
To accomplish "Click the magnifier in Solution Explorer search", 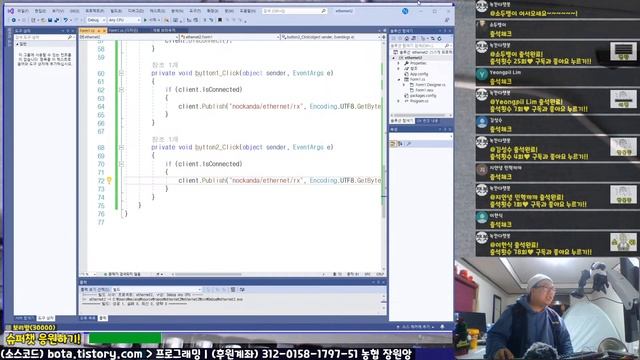I will 447,46.
